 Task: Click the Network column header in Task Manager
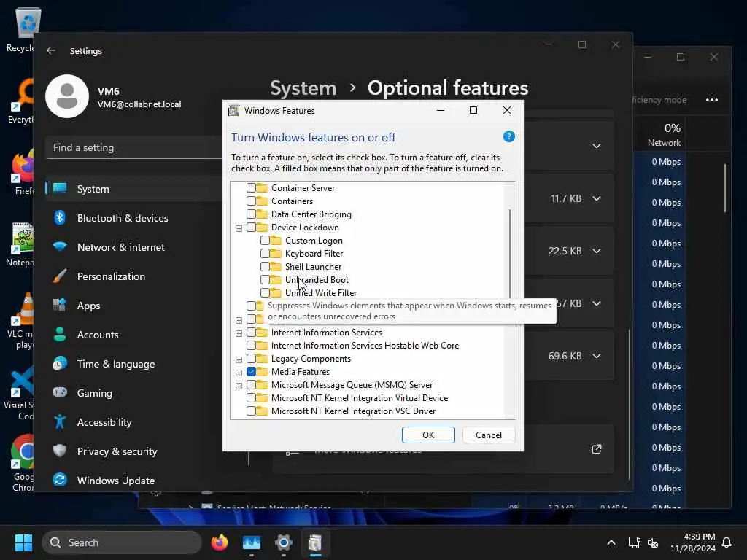point(664,135)
